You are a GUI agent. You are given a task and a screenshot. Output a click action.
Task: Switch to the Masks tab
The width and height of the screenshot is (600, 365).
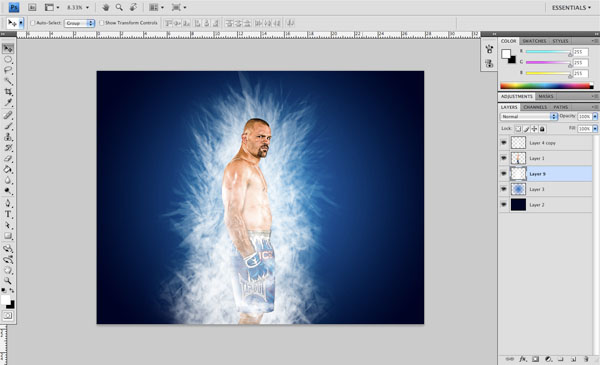coord(546,96)
